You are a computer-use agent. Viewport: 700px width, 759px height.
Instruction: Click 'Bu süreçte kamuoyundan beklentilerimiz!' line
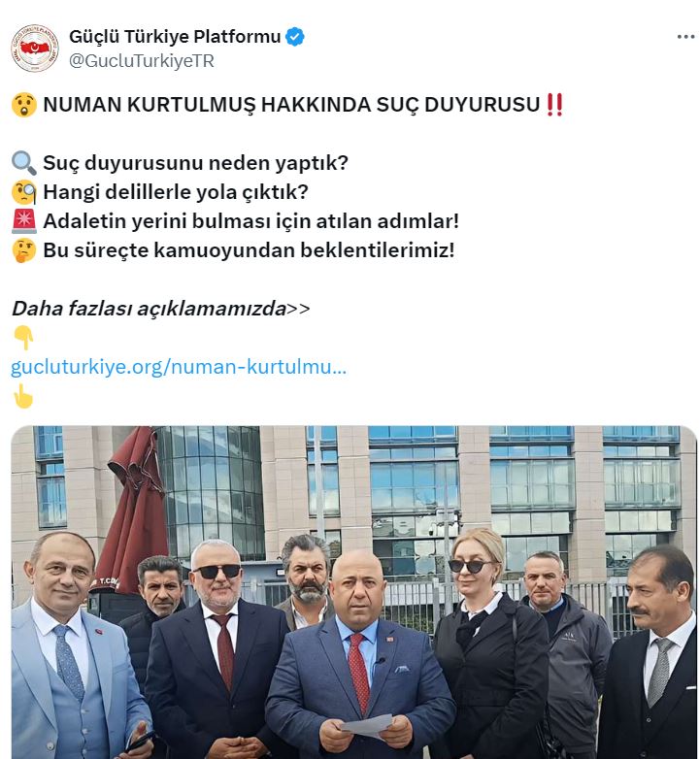tap(249, 250)
